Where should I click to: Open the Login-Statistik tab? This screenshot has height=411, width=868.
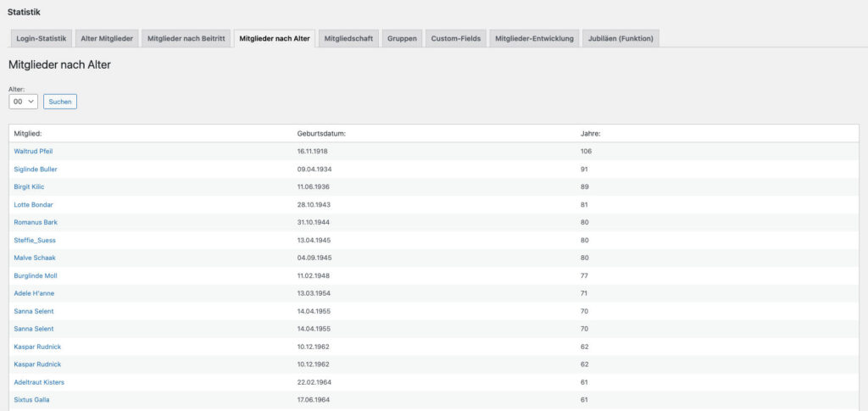pos(41,38)
